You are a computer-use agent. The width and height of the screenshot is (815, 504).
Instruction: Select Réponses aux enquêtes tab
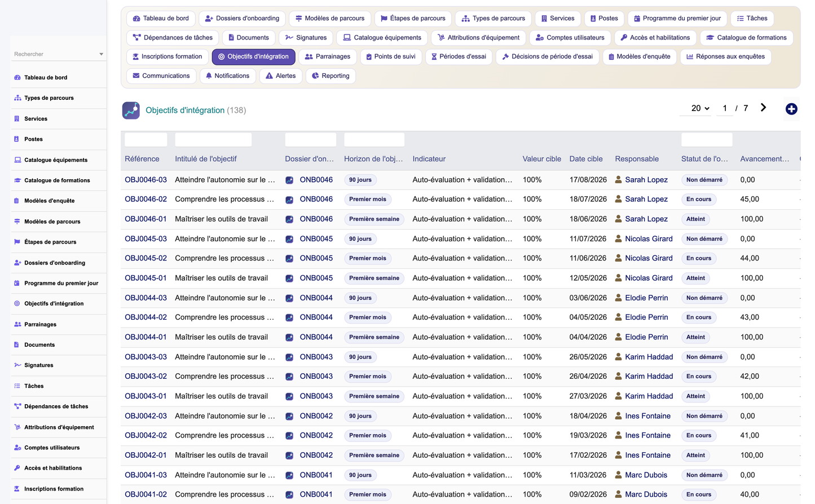tap(725, 56)
